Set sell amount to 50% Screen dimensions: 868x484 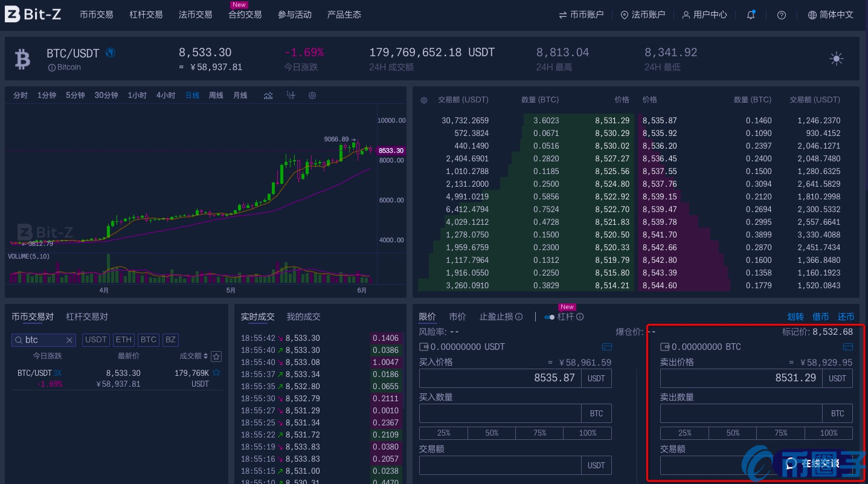click(x=733, y=433)
